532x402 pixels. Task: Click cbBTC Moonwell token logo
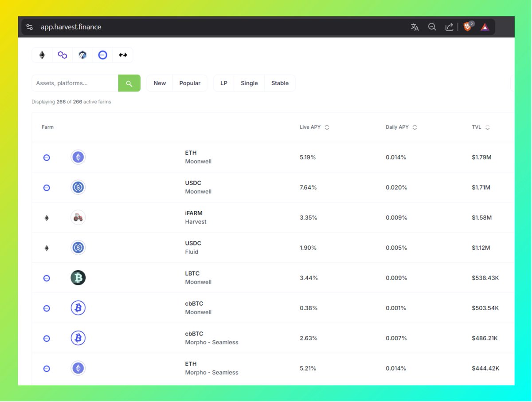(x=78, y=308)
